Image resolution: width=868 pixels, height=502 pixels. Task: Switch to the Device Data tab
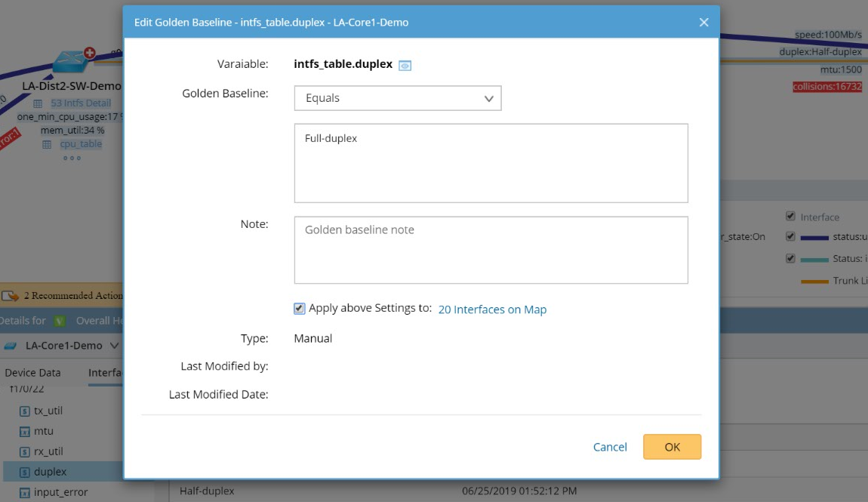[x=32, y=373]
